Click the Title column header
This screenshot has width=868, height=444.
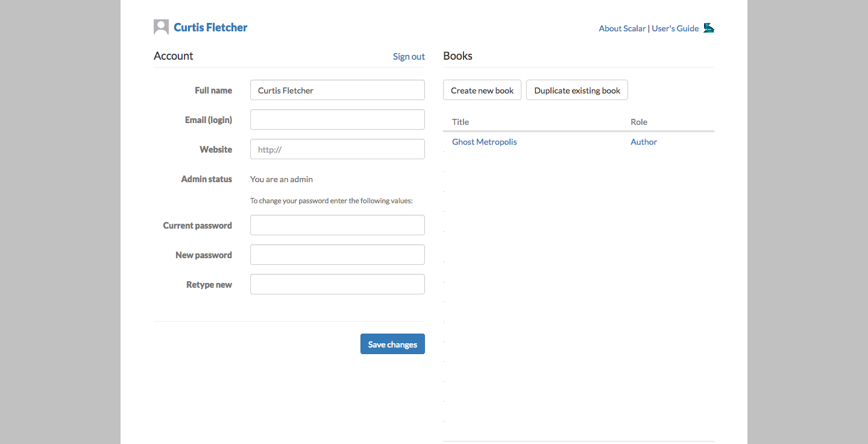click(x=461, y=122)
